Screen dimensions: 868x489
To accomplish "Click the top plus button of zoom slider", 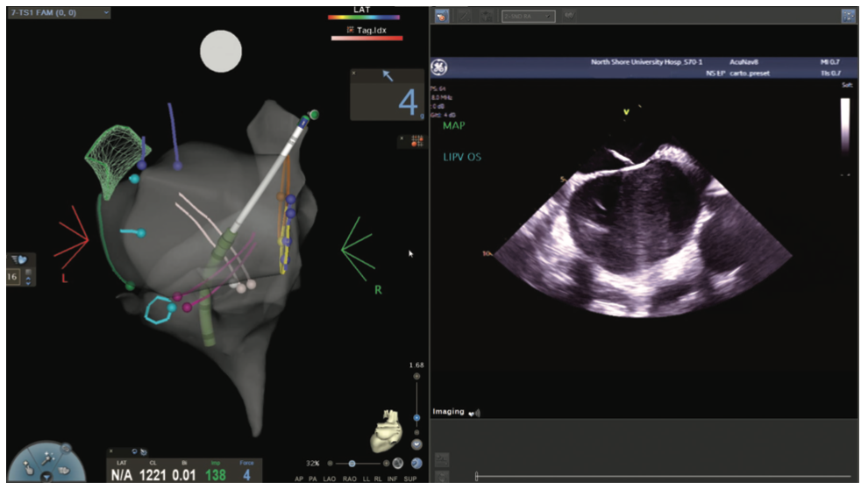I will tap(416, 377).
